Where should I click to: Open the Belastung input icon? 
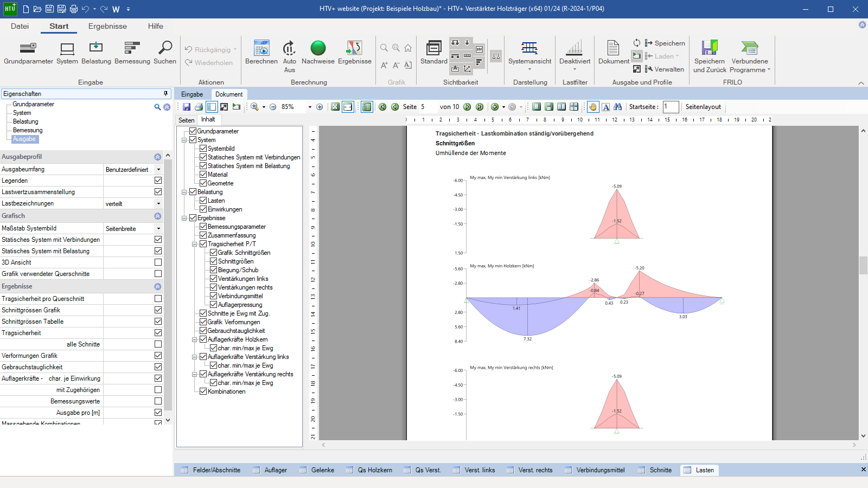coord(96,53)
